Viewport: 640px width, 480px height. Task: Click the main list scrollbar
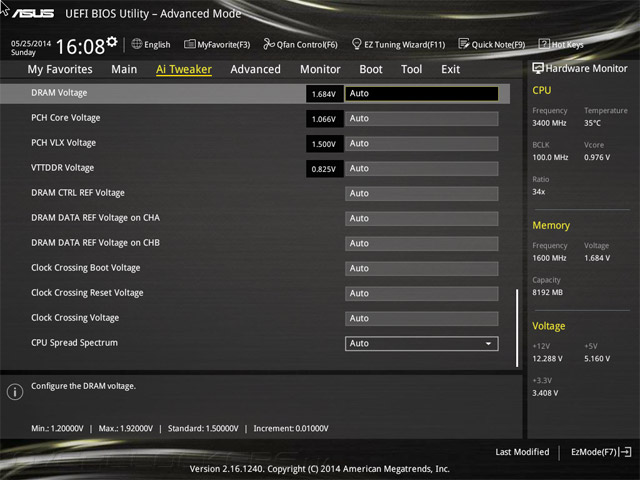click(x=517, y=328)
